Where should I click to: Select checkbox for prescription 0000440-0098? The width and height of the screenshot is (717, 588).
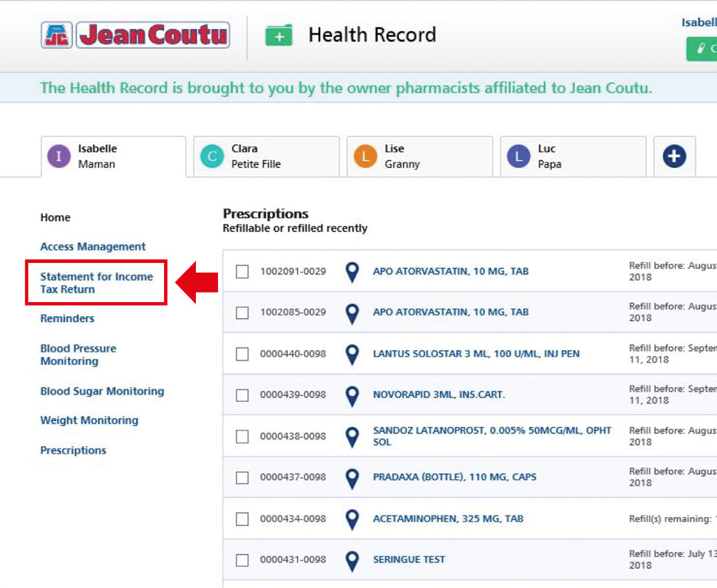242,354
